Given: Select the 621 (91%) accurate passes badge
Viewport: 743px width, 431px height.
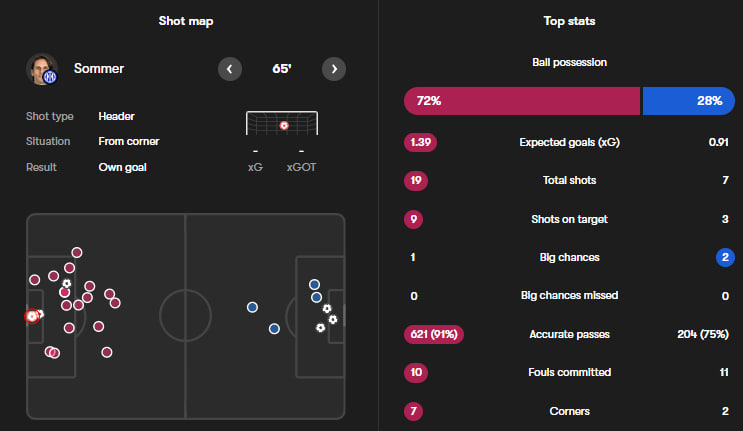Looking at the screenshot, I should click(434, 334).
